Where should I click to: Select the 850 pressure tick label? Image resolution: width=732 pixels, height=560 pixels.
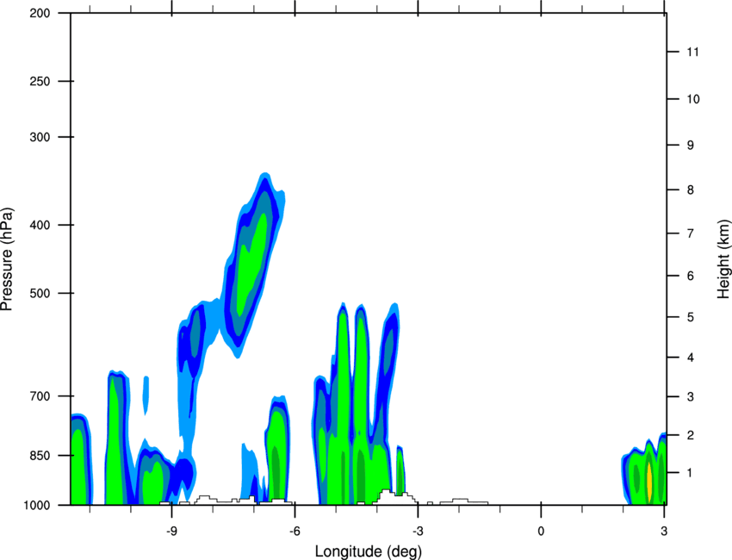(40, 455)
